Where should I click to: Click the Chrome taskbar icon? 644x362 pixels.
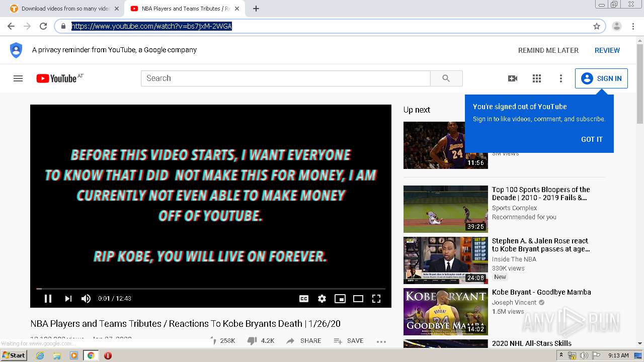(x=91, y=355)
